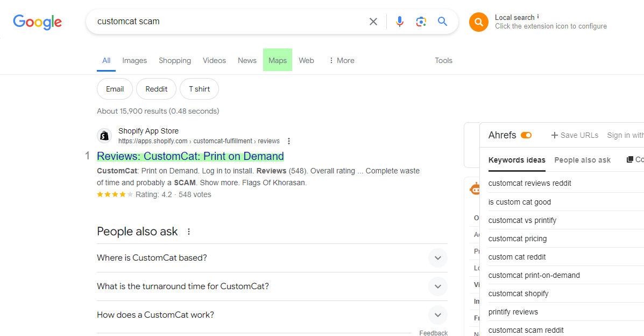Image resolution: width=644 pixels, height=336 pixels.
Task: Open the Local search extension icon
Action: 478,22
